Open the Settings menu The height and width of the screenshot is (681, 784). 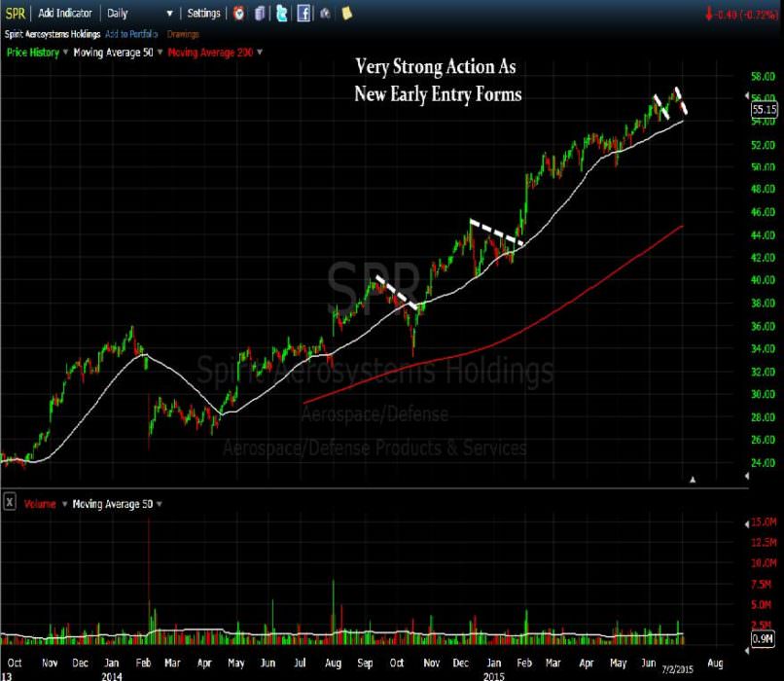click(x=203, y=14)
